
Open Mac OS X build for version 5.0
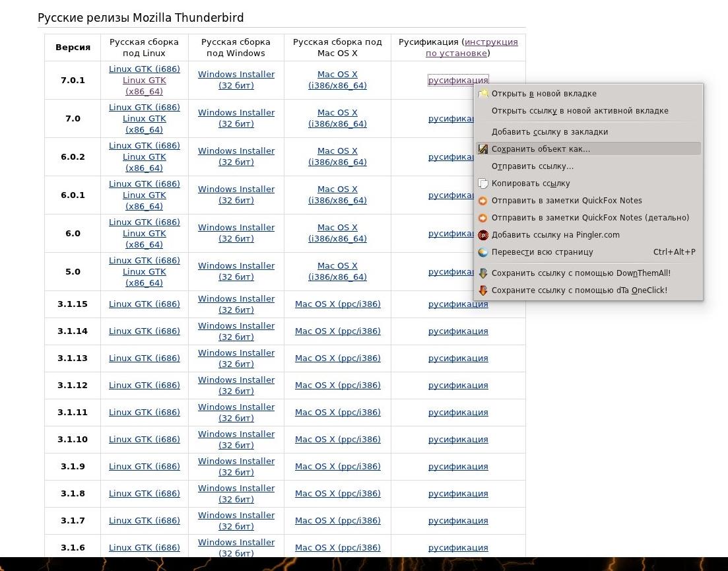pos(337,271)
